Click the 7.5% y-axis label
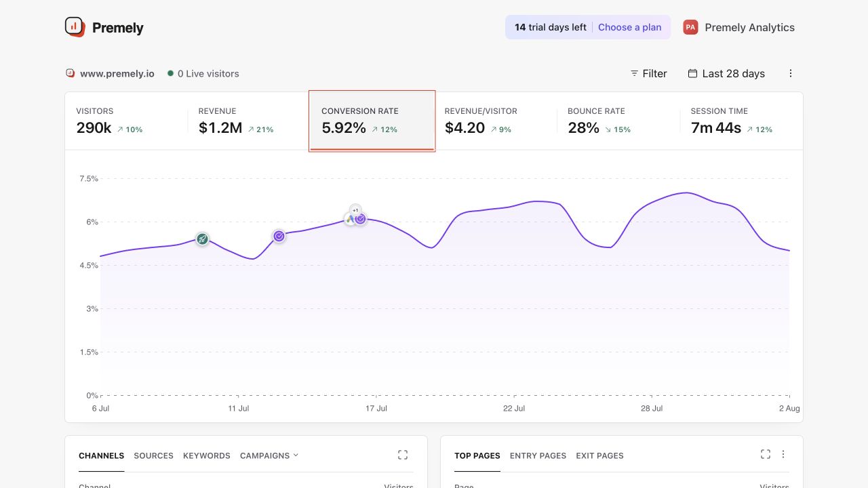Viewport: 868px width, 488px height. (x=89, y=179)
